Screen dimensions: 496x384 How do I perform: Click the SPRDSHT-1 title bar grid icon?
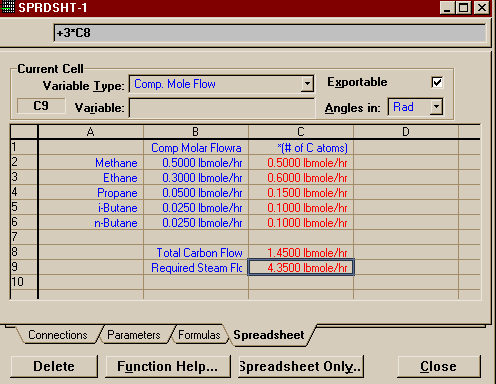coord(7,7)
